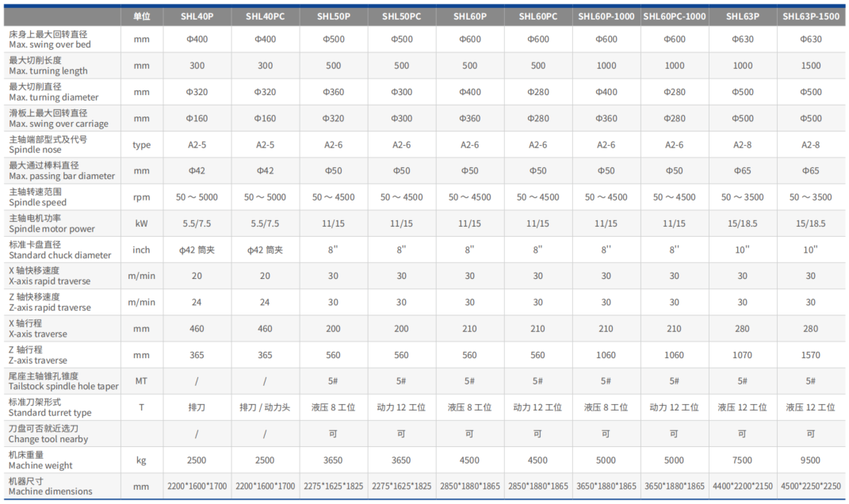Image resolution: width=849 pixels, height=504 pixels.
Task: Click the 1570 Z-axis traverse cell
Action: point(810,355)
